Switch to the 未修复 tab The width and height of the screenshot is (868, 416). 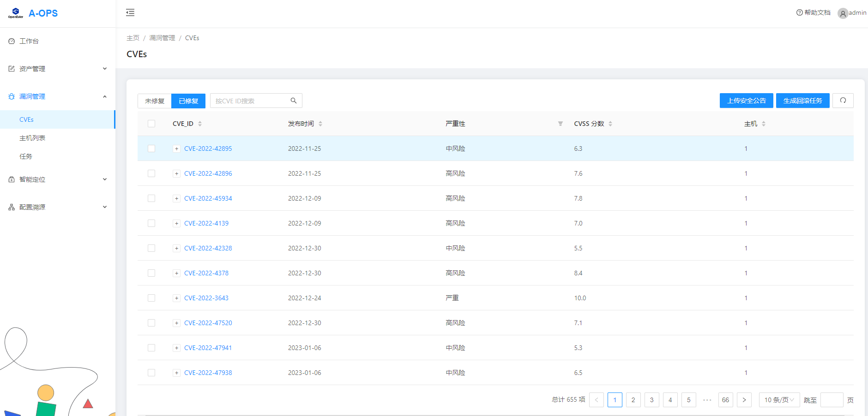tap(155, 101)
